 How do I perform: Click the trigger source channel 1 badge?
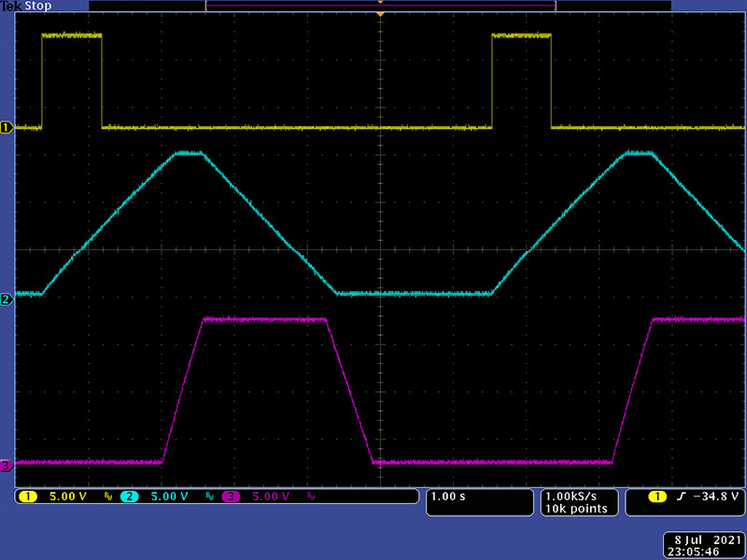[657, 497]
